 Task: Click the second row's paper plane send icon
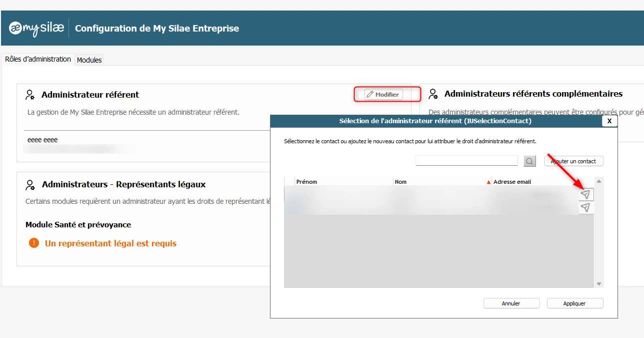[x=585, y=207]
